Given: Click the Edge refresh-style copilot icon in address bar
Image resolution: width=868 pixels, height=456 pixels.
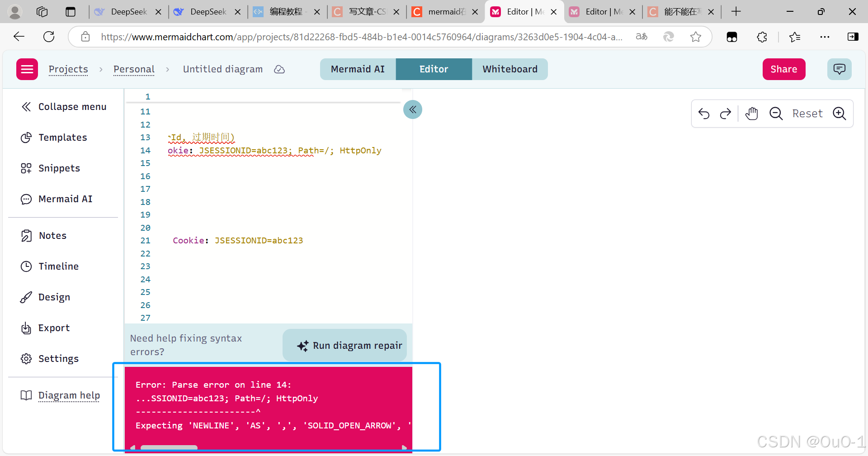Looking at the screenshot, I should 669,37.
